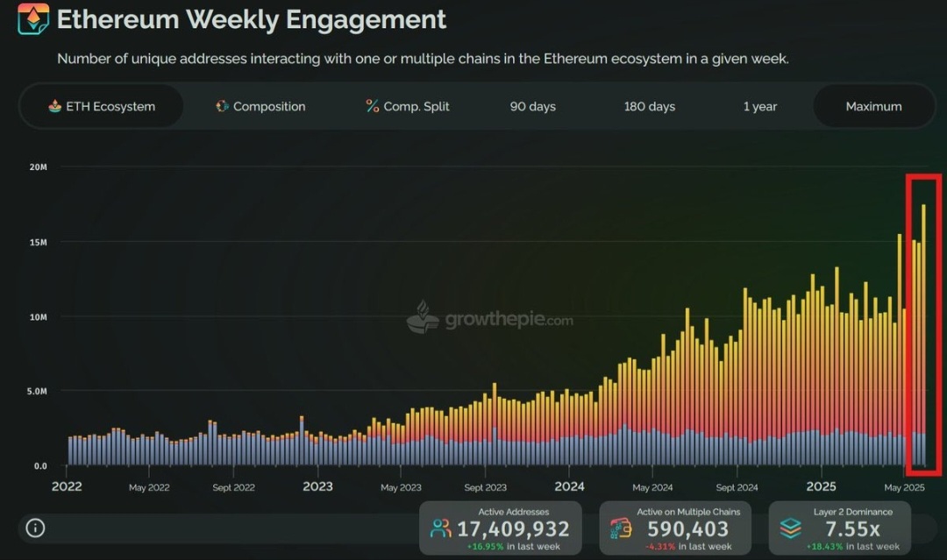Click the 2022 x-axis label
Image resolution: width=947 pixels, height=560 pixels.
click(67, 486)
